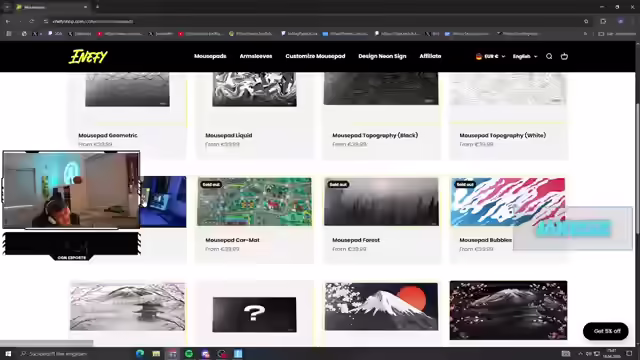The width and height of the screenshot is (640, 360).
Task: Open File Explorer from the taskbar
Action: pos(156,354)
